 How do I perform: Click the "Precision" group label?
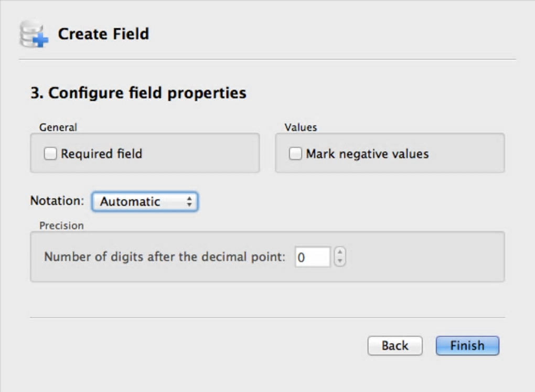pyautogui.click(x=61, y=226)
